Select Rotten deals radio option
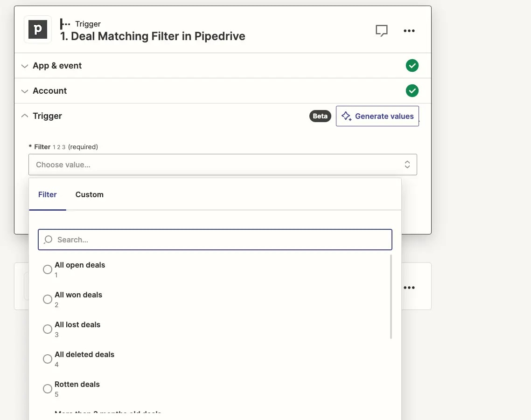This screenshot has height=420, width=531. [x=48, y=388]
